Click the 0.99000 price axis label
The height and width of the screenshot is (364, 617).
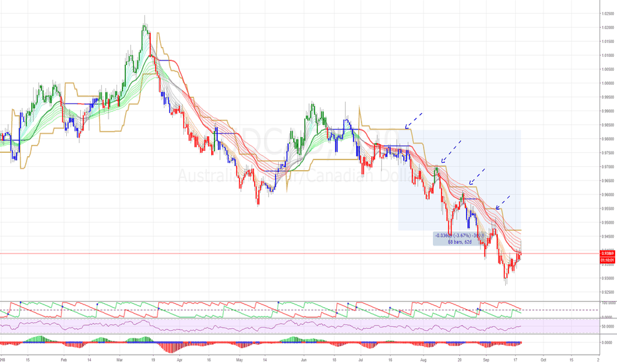(x=608, y=111)
